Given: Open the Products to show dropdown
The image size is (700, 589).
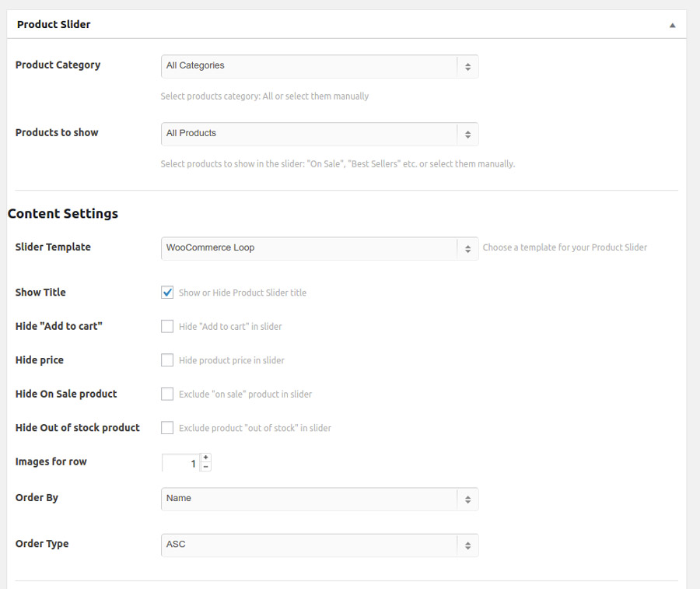Looking at the screenshot, I should click(319, 134).
